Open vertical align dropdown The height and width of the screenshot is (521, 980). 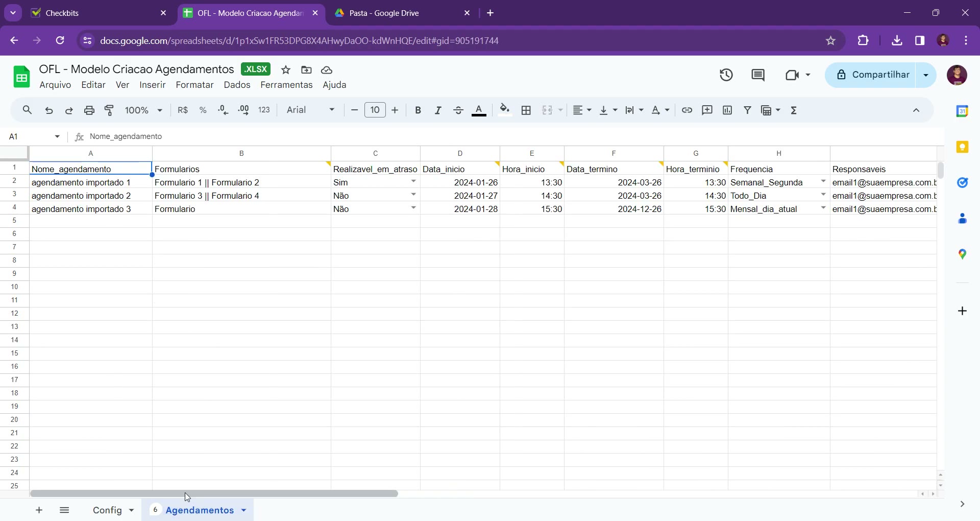pos(608,110)
